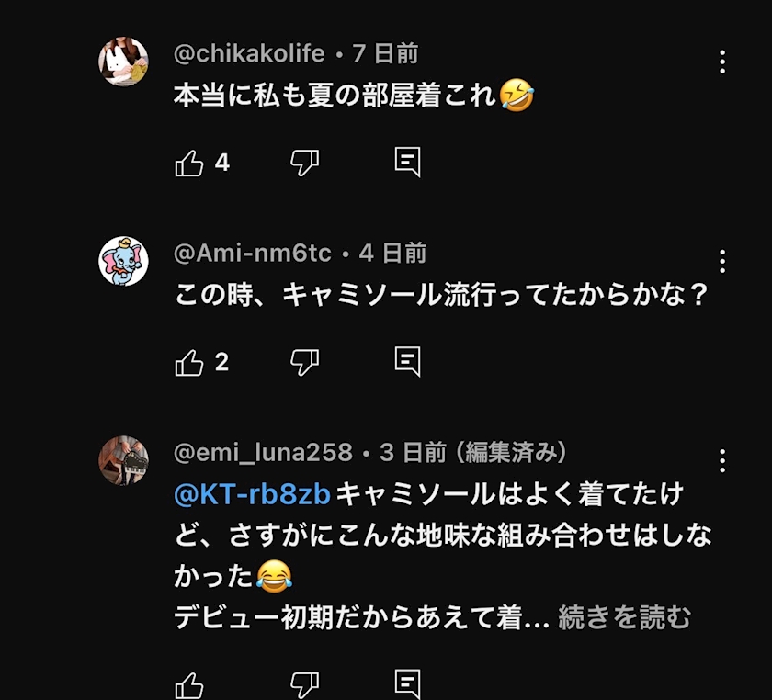Viewport: 772px width, 700px height.
Task: Reply to the @chikakolife comment
Action: click(407, 163)
